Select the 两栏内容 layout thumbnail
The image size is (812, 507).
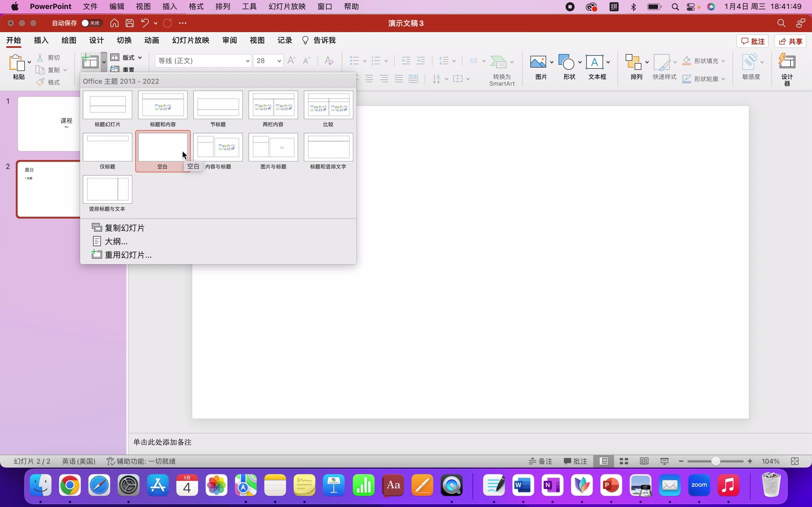(273, 105)
